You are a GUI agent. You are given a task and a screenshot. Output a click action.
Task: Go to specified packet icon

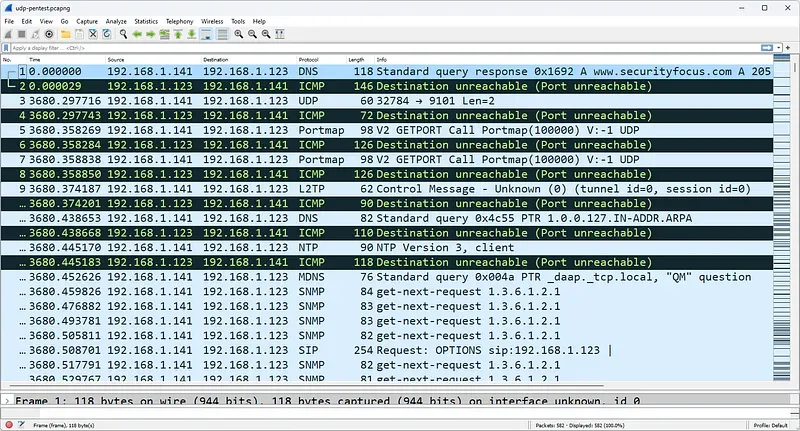point(164,34)
